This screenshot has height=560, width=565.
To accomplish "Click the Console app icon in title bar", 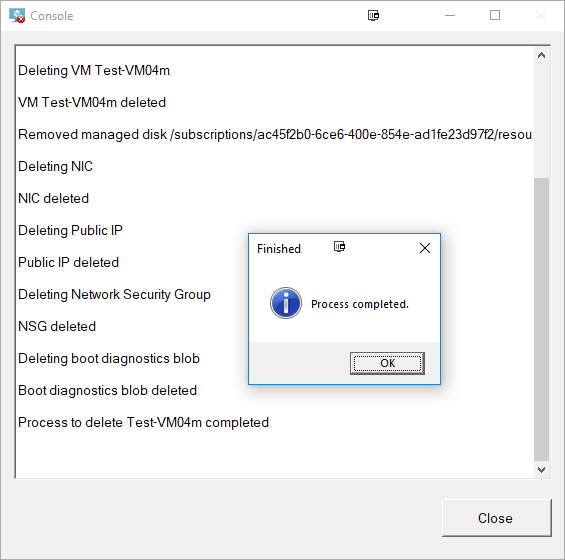I will (x=17, y=15).
